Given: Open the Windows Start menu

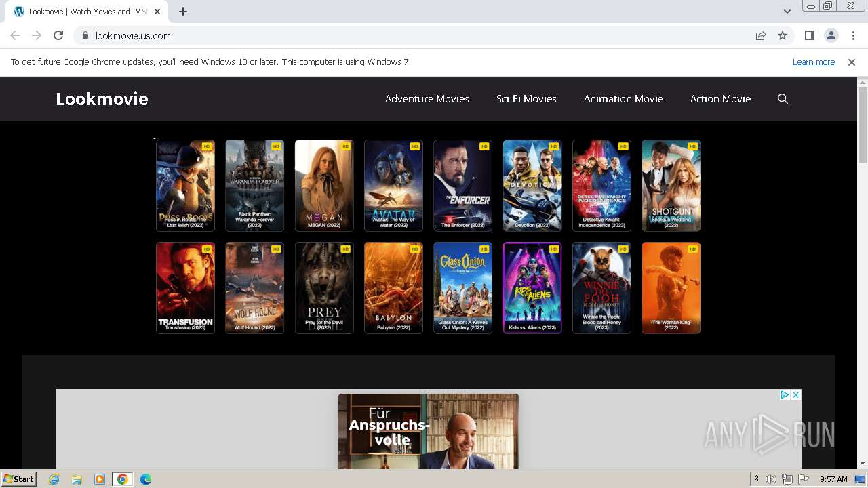Looking at the screenshot, I should point(18,479).
